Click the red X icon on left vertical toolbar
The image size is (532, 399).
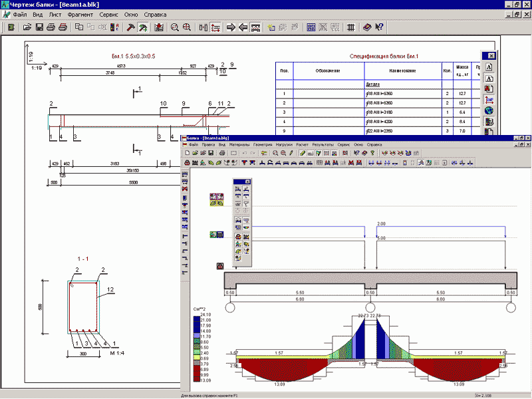tap(184, 189)
